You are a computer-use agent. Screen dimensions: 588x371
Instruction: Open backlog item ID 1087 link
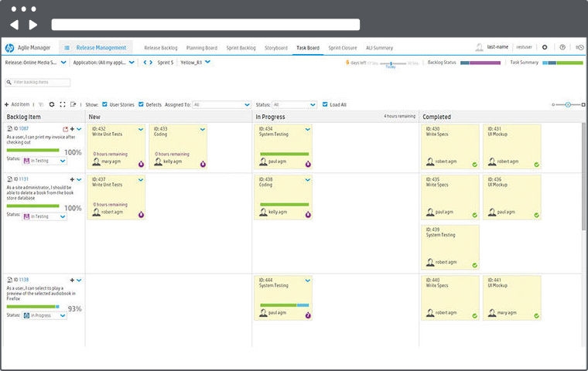[x=23, y=128]
